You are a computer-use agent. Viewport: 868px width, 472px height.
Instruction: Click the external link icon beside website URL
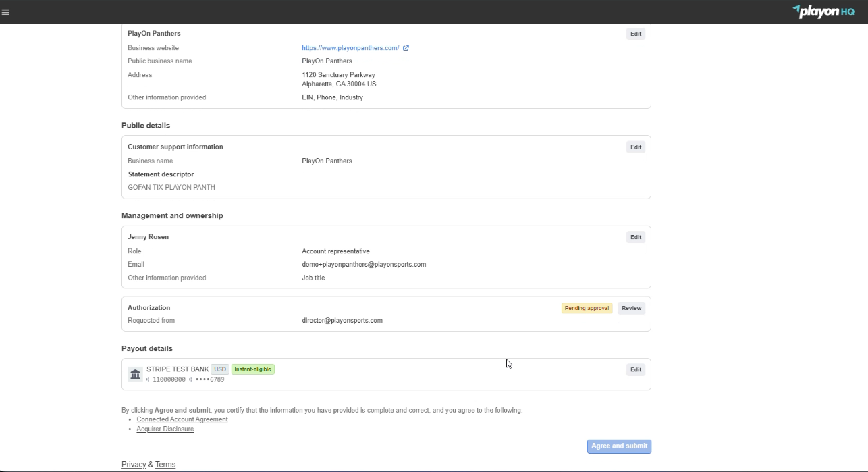coord(406,48)
